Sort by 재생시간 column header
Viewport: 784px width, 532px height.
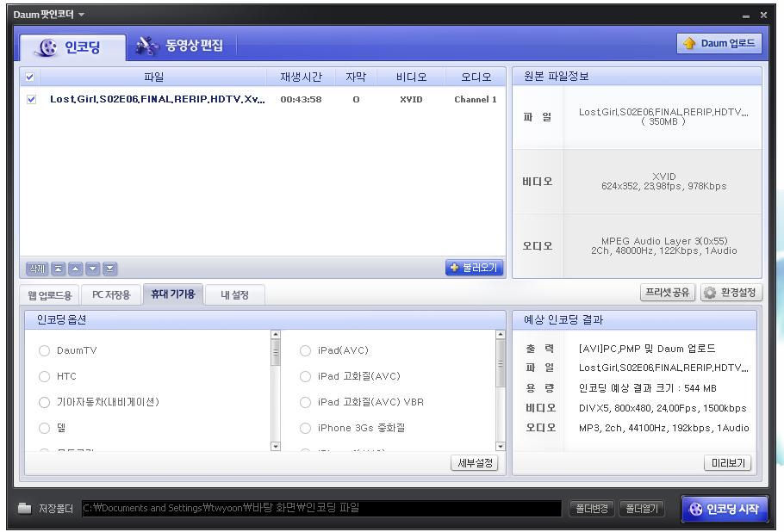[301, 77]
